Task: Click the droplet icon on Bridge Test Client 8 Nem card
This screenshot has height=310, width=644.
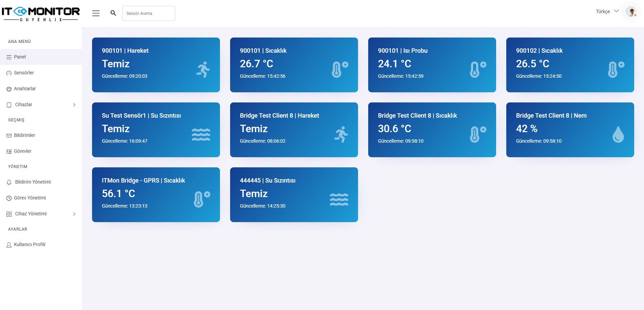Action: [618, 135]
